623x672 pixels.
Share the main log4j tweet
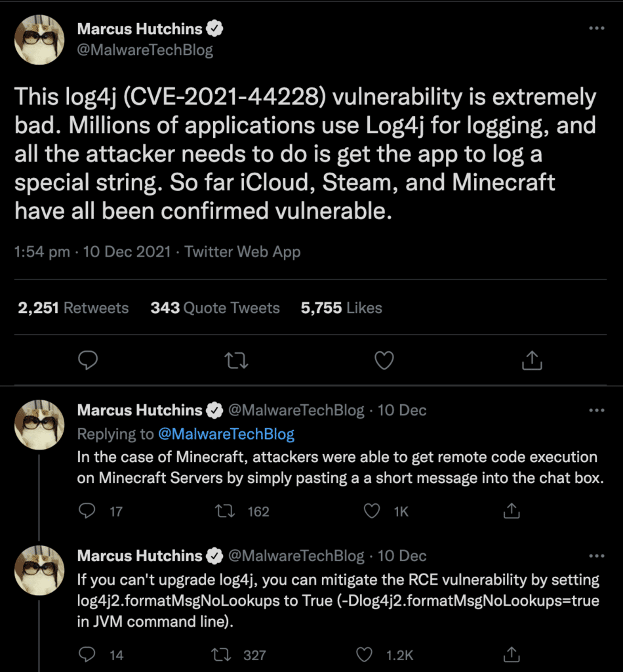[x=532, y=360]
